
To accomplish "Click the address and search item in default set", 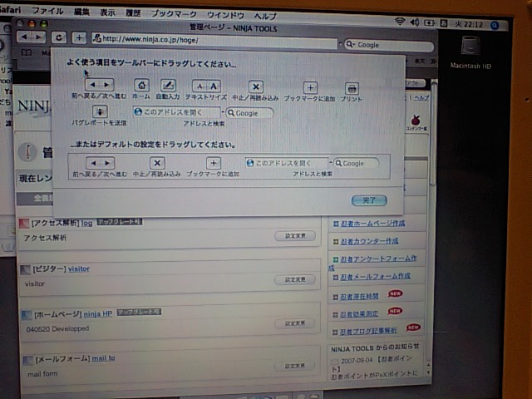I will point(313,166).
